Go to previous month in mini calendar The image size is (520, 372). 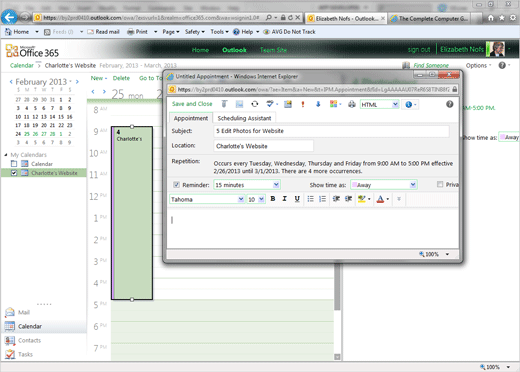tap(11, 82)
